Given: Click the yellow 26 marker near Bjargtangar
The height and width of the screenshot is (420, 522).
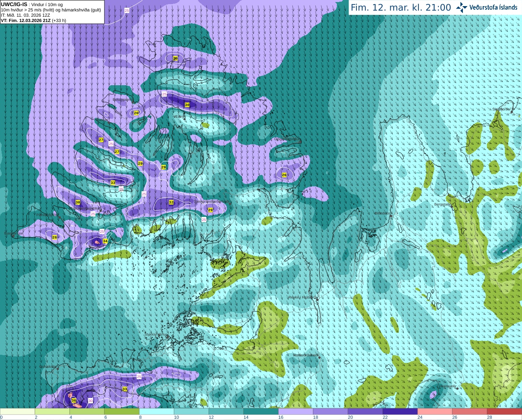Looking at the screenshot, I should [55, 237].
